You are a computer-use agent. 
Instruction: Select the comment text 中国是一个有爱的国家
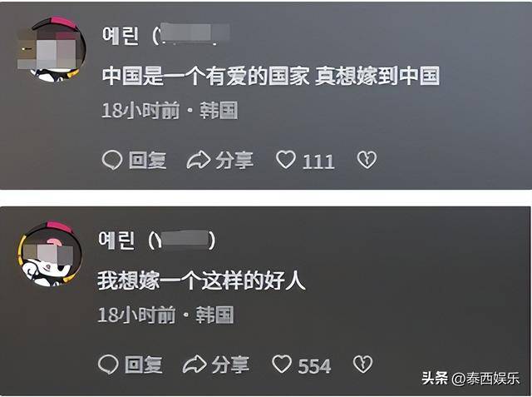205,76
